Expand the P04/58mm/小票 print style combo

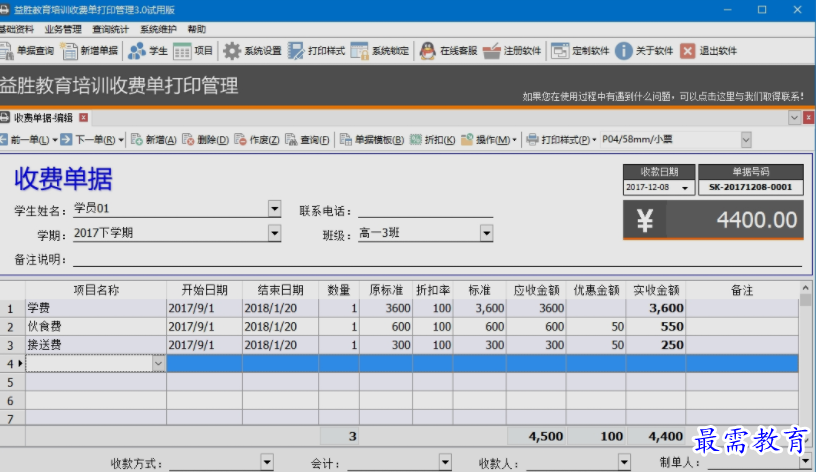coord(746,139)
